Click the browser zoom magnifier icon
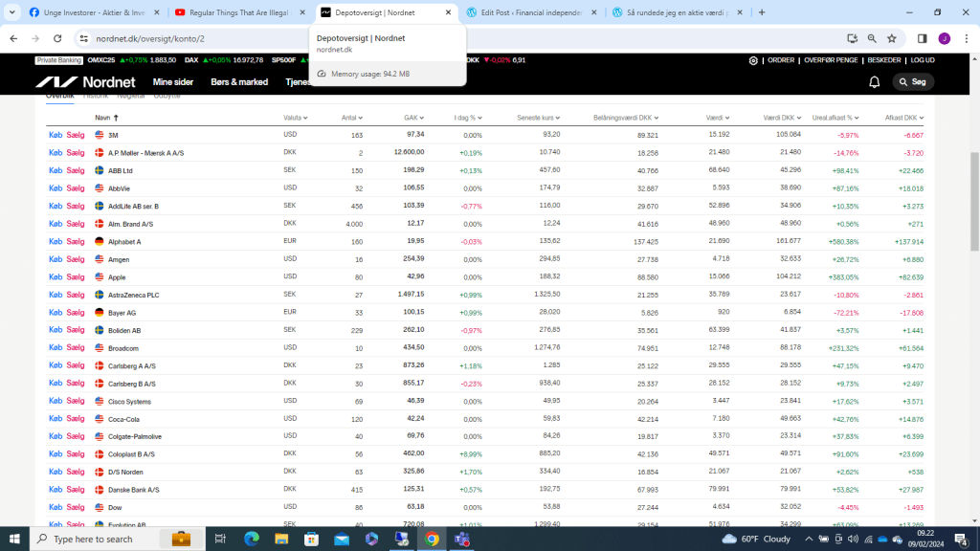Image resolution: width=980 pixels, height=551 pixels. 872,38
